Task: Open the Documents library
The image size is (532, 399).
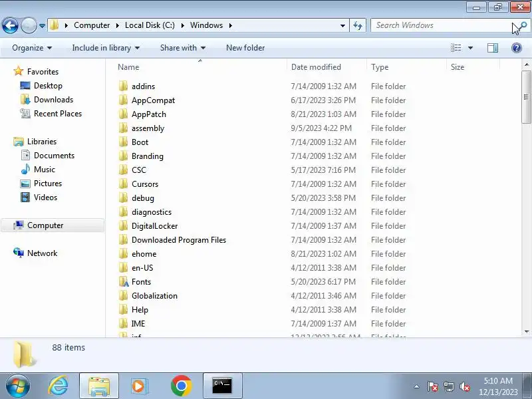Action: tap(54, 155)
